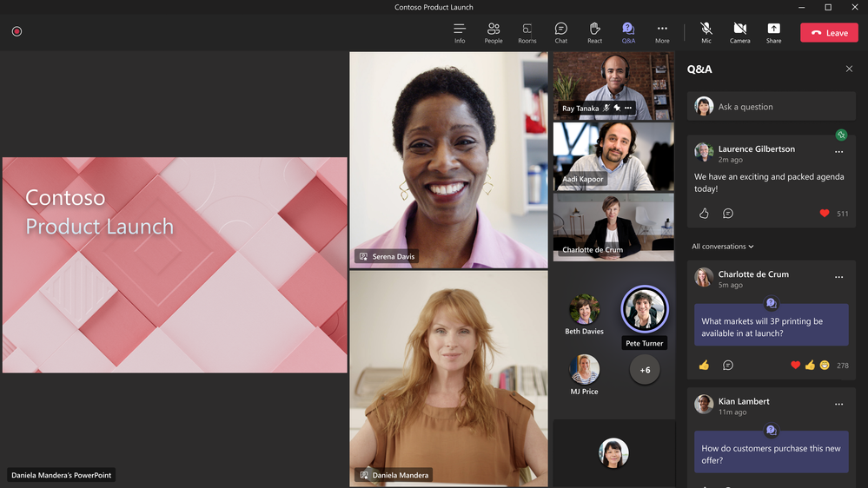Like Charlotte de Crum's question

pyautogui.click(x=704, y=366)
